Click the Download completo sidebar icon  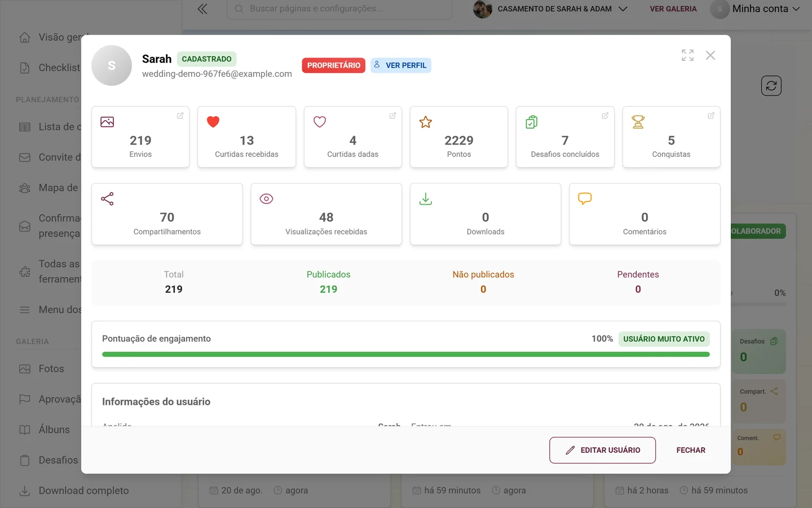(x=25, y=491)
